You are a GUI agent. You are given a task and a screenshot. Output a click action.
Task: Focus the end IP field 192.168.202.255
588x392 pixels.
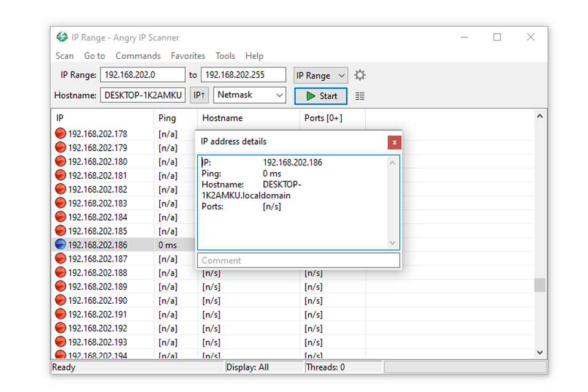pos(243,75)
